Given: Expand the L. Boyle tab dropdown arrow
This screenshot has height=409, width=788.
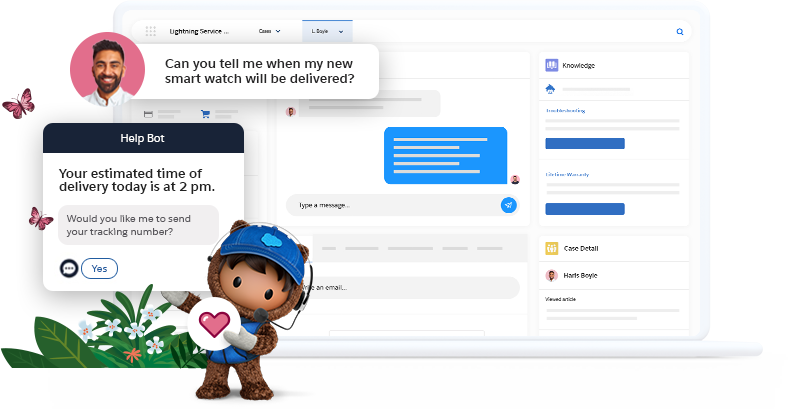Looking at the screenshot, I should 341,32.
